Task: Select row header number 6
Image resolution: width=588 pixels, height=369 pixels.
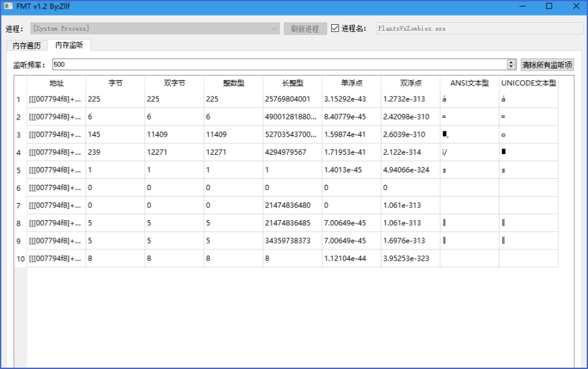Action: (20, 188)
